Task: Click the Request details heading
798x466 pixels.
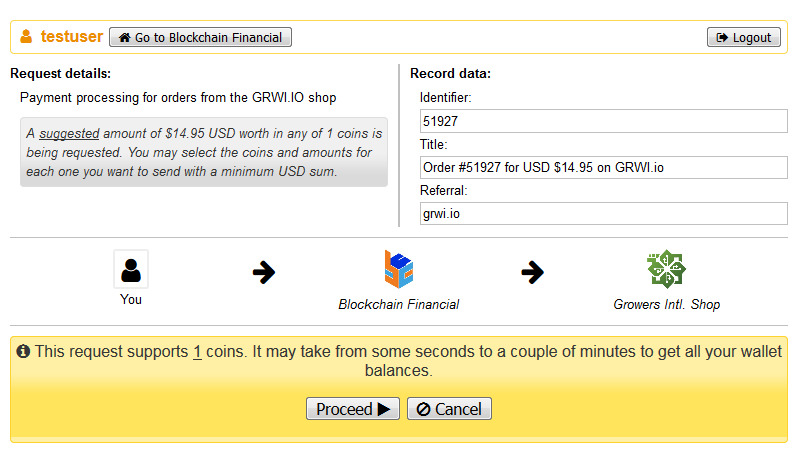Action: pos(60,73)
